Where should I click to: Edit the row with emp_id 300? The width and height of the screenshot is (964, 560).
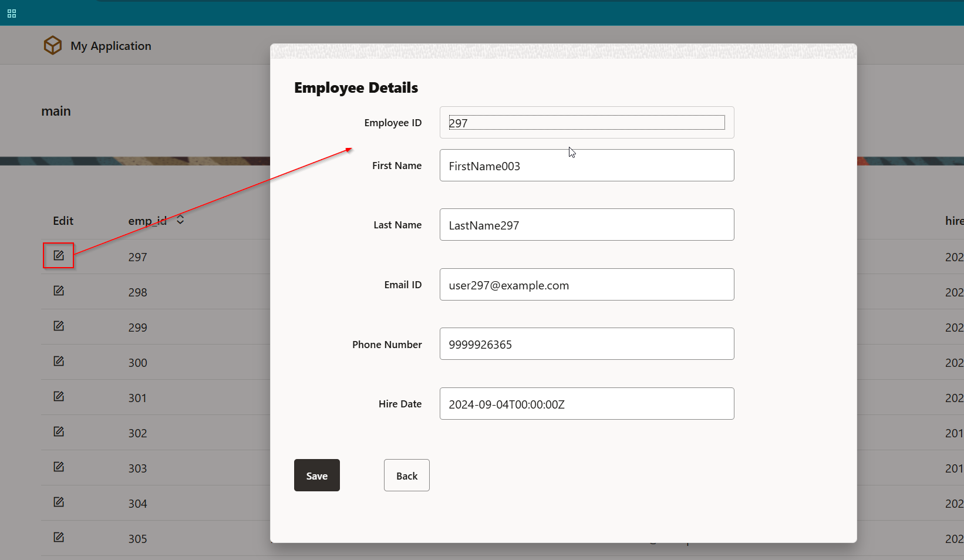click(59, 361)
